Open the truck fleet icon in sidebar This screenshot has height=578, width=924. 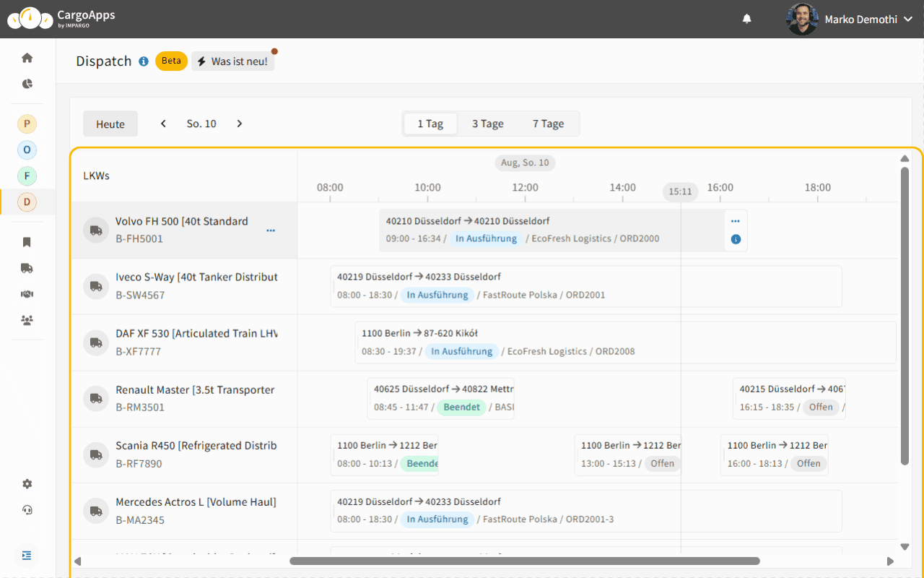click(x=27, y=268)
